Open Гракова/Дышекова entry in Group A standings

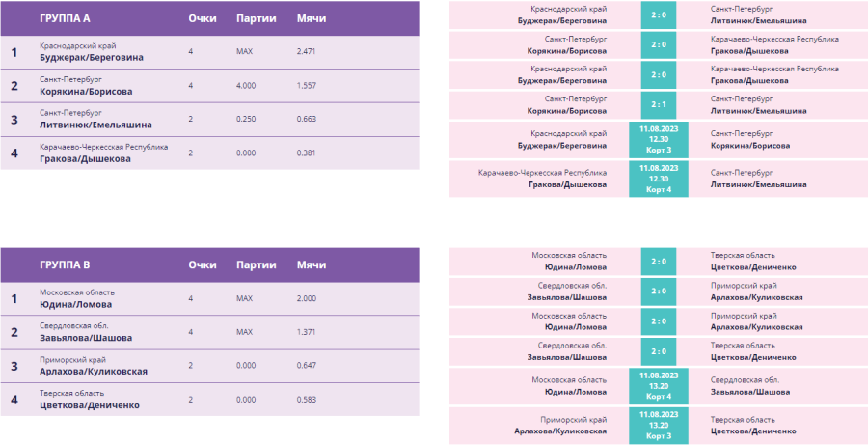(85, 159)
